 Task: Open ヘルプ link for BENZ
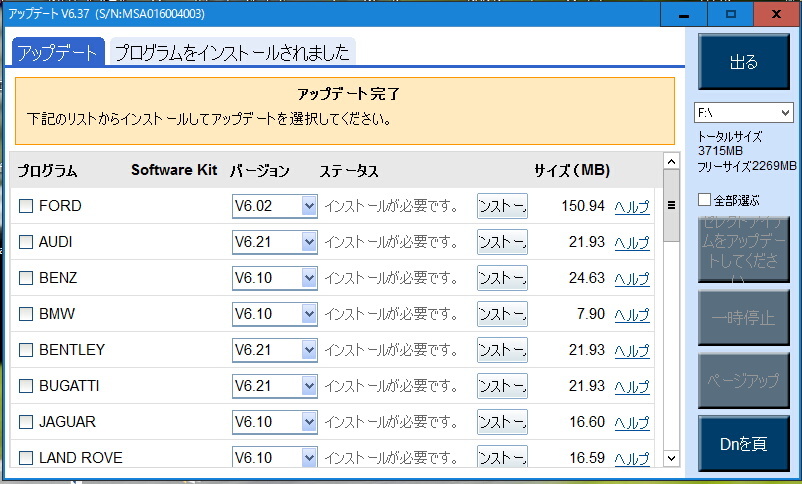pyautogui.click(x=632, y=278)
